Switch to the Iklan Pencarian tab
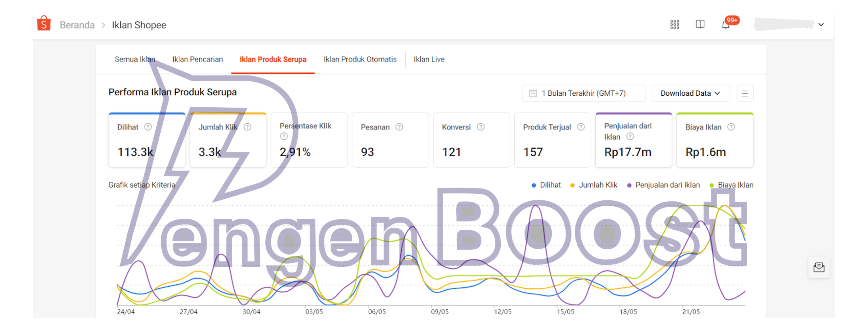Image resolution: width=868 pixels, height=331 pixels. (198, 59)
